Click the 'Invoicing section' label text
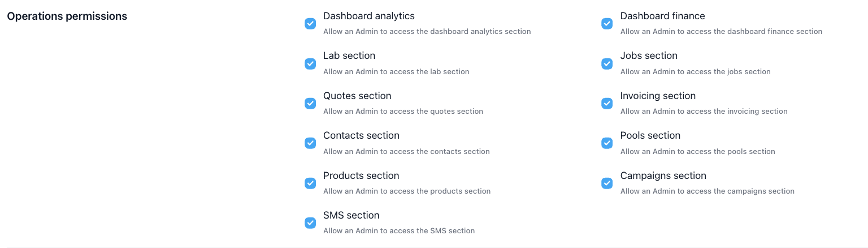 click(658, 96)
